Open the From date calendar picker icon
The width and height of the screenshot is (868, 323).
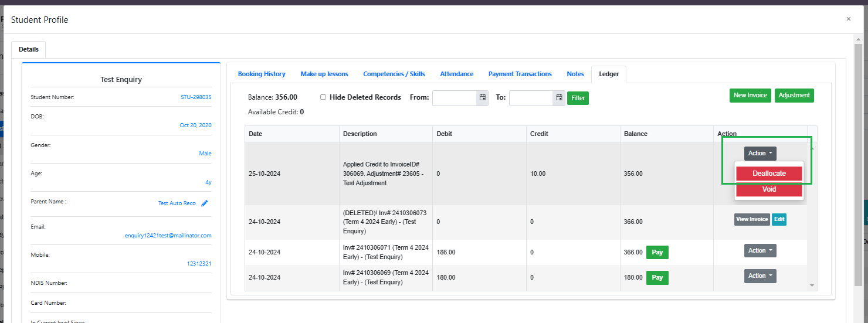[483, 98]
